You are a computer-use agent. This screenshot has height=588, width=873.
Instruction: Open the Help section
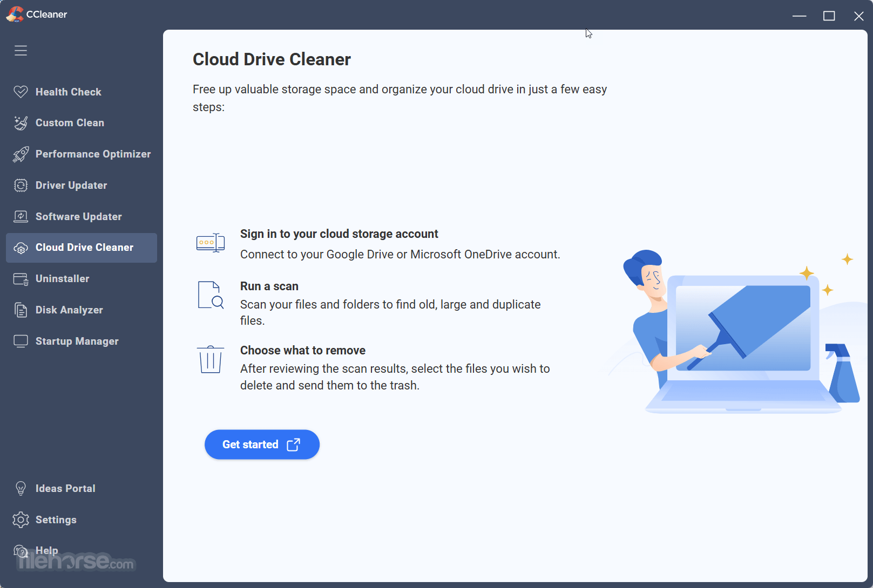click(82, 551)
